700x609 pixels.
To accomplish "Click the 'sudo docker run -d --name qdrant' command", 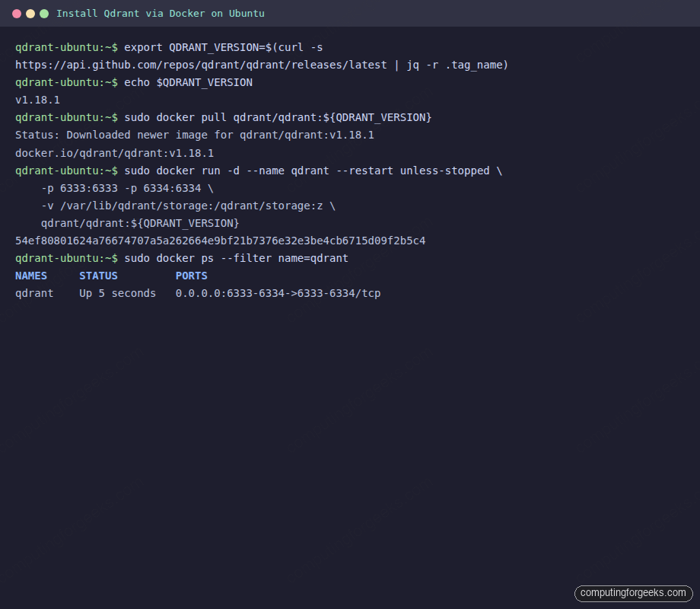I will coord(313,171).
